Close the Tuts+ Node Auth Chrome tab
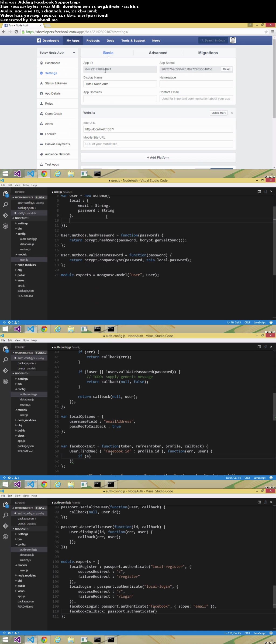The image size is (276, 644). (x=41, y=25)
